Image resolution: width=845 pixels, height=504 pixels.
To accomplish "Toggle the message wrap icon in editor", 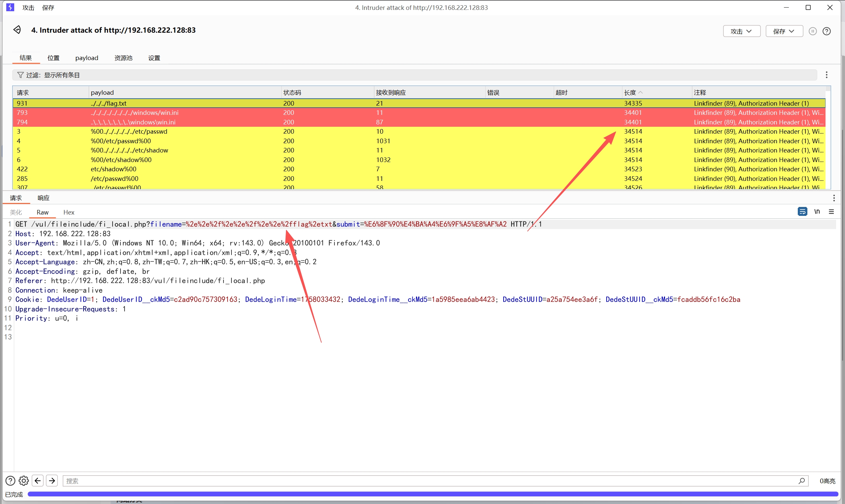I will (802, 212).
